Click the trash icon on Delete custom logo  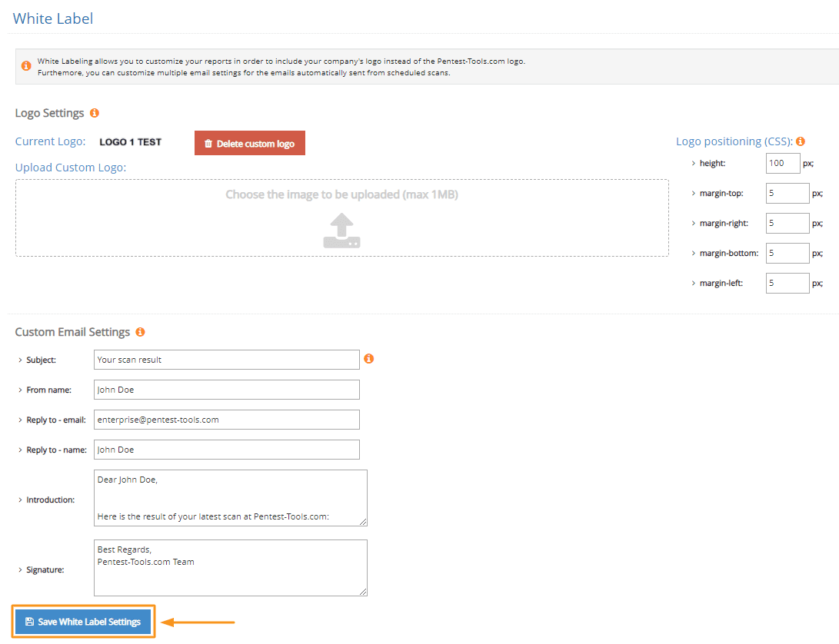208,144
